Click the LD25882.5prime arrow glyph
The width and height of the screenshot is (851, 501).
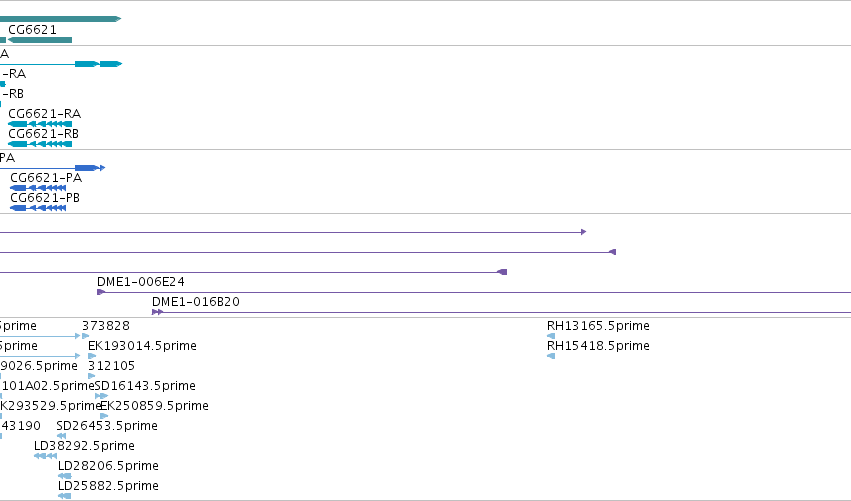click(x=65, y=497)
